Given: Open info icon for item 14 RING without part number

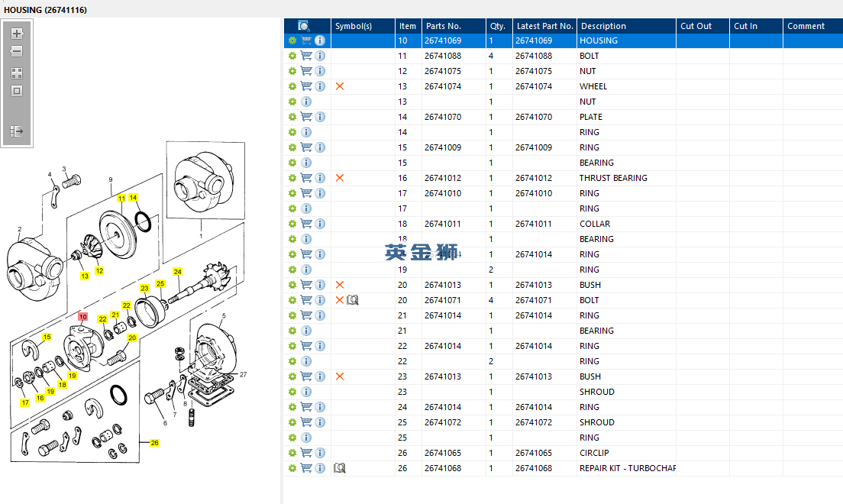Looking at the screenshot, I should (x=306, y=132).
